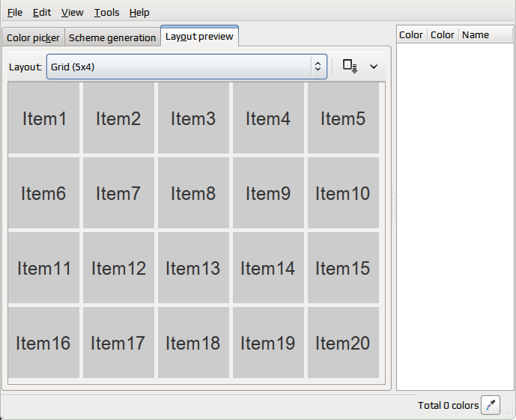Pick the Item13 cell
The image size is (516, 420).
193,268
